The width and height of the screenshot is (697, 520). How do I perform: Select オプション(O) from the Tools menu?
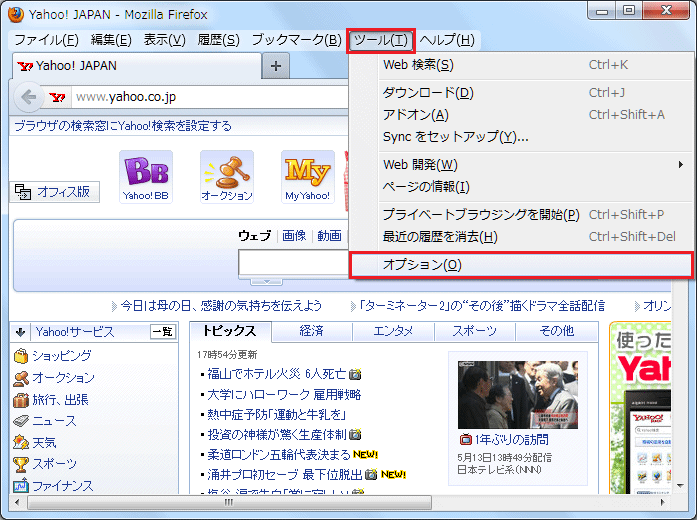pyautogui.click(x=521, y=265)
